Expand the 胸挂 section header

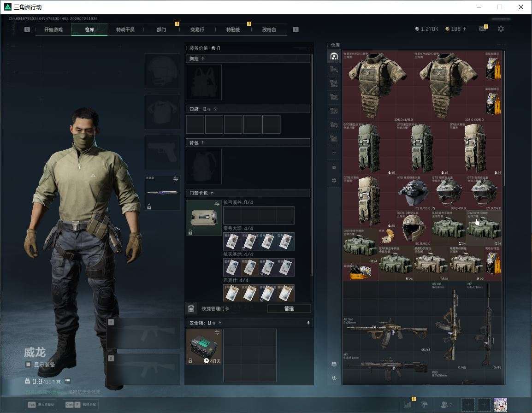[x=248, y=59]
